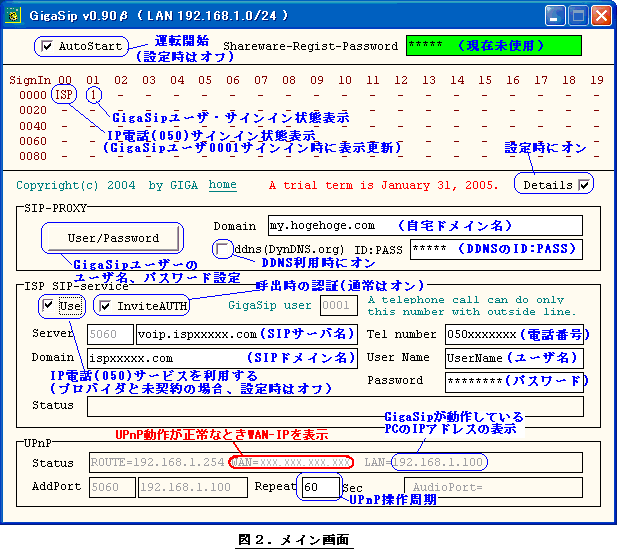Click the SIP-PROXY Domain field my.hogehoge.com
617x558 pixels.
click(425, 225)
